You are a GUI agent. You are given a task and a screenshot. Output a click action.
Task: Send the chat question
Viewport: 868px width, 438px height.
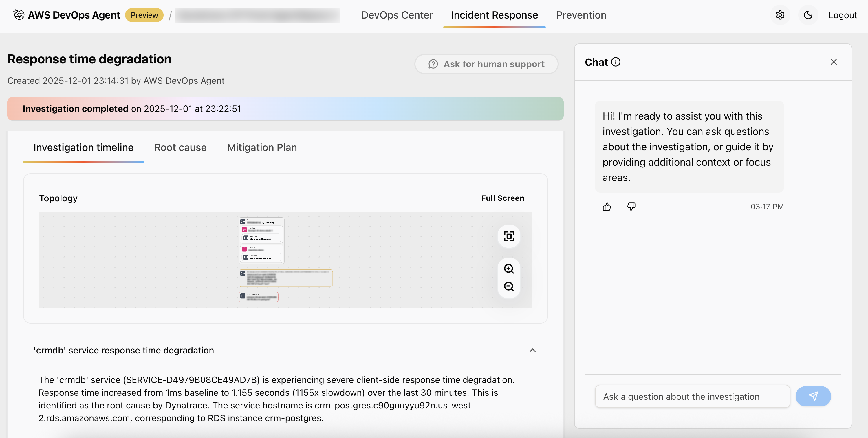[x=813, y=396]
